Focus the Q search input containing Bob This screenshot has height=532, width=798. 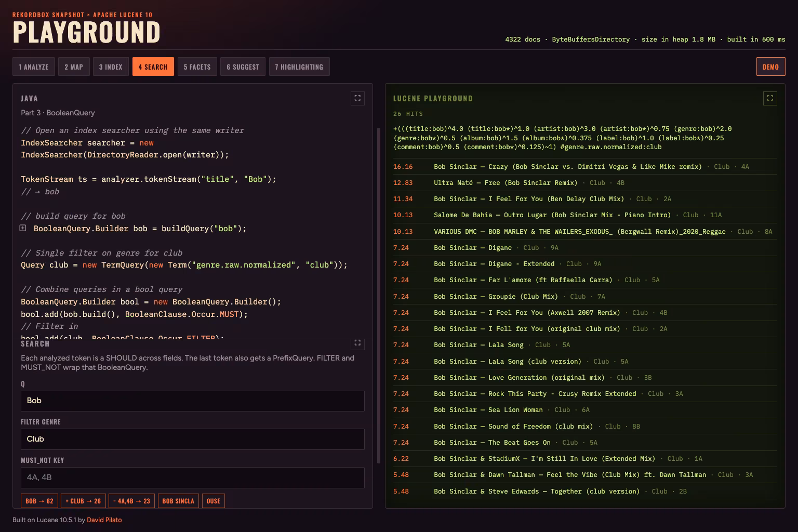(x=193, y=401)
